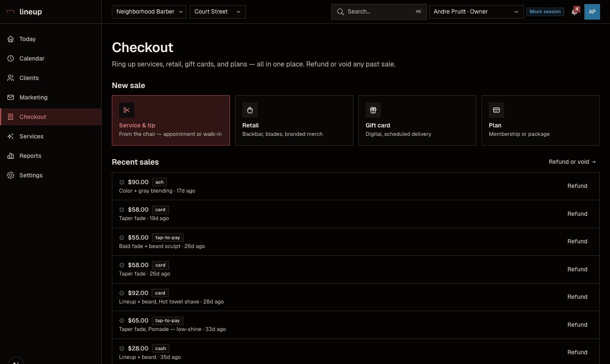
Task: Refund the $55.00 Bald fade sale
Action: (x=577, y=241)
